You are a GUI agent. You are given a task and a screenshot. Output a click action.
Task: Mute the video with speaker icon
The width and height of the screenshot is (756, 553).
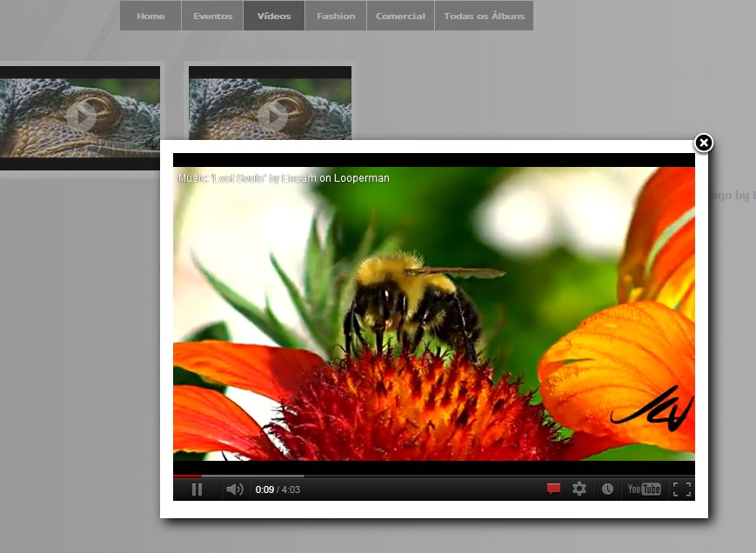click(x=235, y=490)
